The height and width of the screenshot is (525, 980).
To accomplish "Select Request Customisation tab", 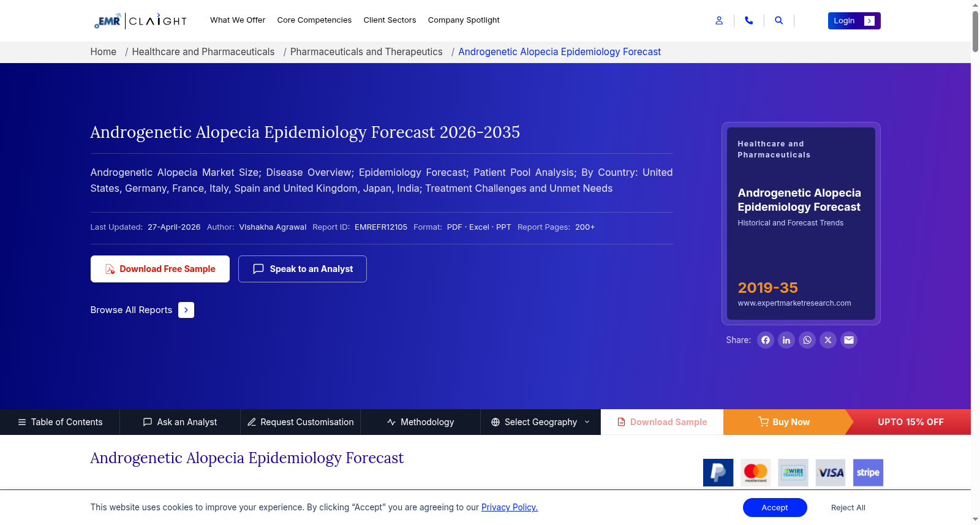I will pyautogui.click(x=300, y=422).
